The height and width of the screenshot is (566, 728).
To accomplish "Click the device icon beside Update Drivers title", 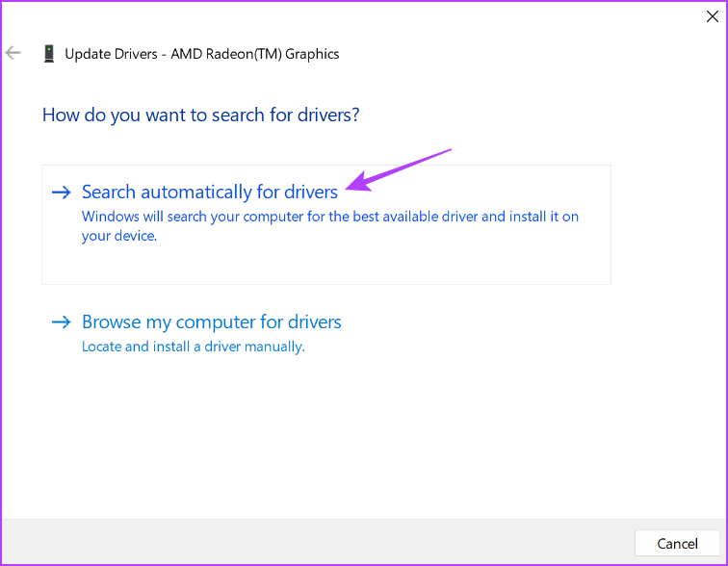I will click(49, 54).
